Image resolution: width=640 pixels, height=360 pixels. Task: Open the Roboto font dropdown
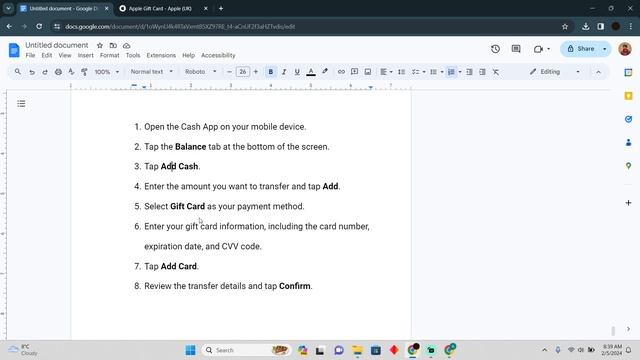(200, 72)
